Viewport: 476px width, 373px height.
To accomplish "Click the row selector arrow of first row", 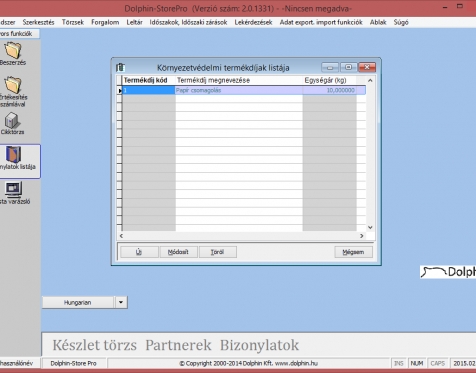I will coord(120,91).
